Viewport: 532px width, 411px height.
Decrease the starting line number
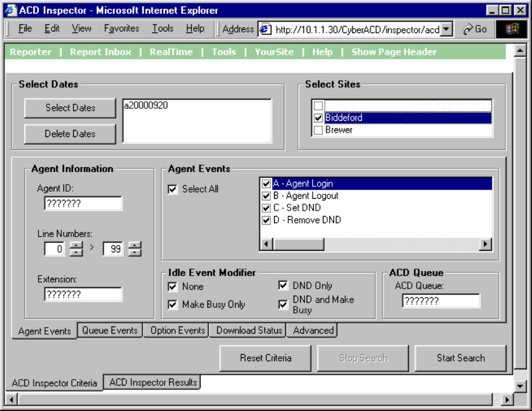tap(76, 253)
